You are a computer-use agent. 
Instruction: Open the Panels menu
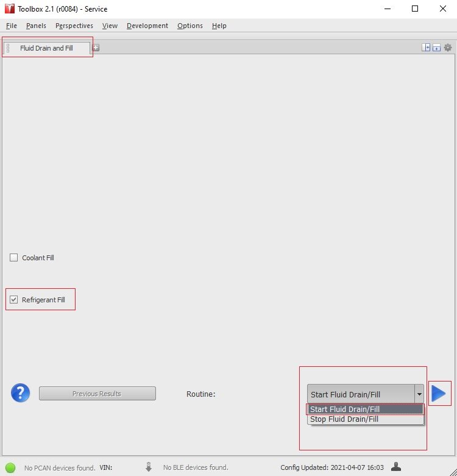pyautogui.click(x=36, y=26)
